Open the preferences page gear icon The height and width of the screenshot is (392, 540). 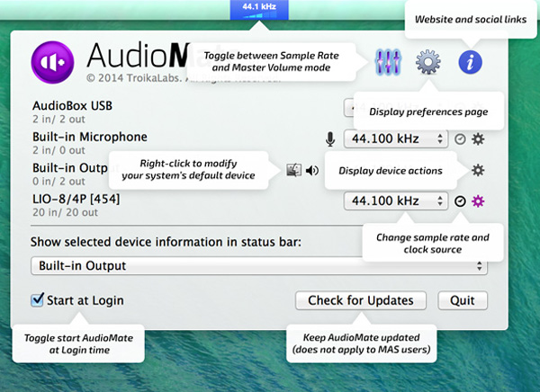click(428, 62)
